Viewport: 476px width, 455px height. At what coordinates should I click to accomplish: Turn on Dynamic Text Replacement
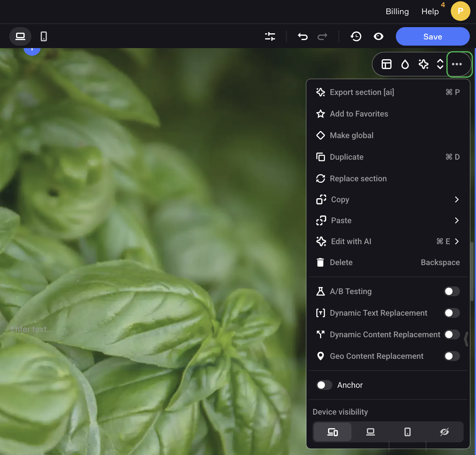click(x=452, y=313)
